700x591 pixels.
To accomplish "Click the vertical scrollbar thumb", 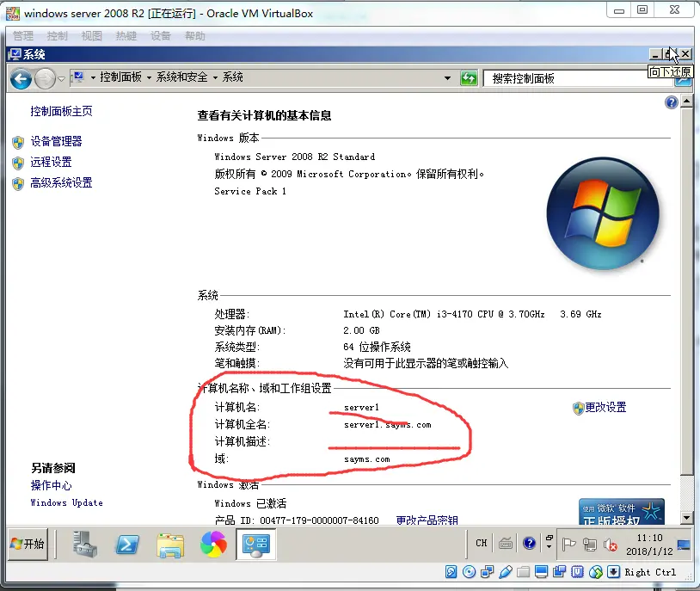I will tap(687, 292).
